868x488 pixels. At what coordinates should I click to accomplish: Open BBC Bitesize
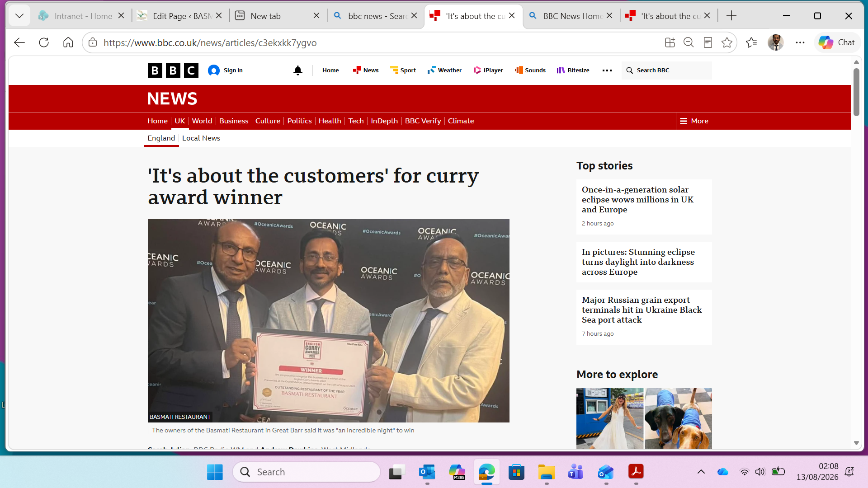(573, 70)
